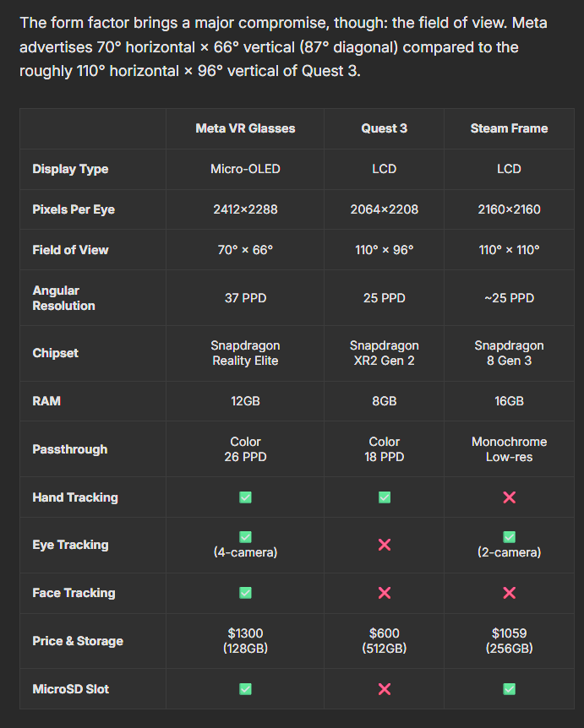Click the (2-camera) text
The width and height of the screenshot is (584, 728).
coord(509,552)
